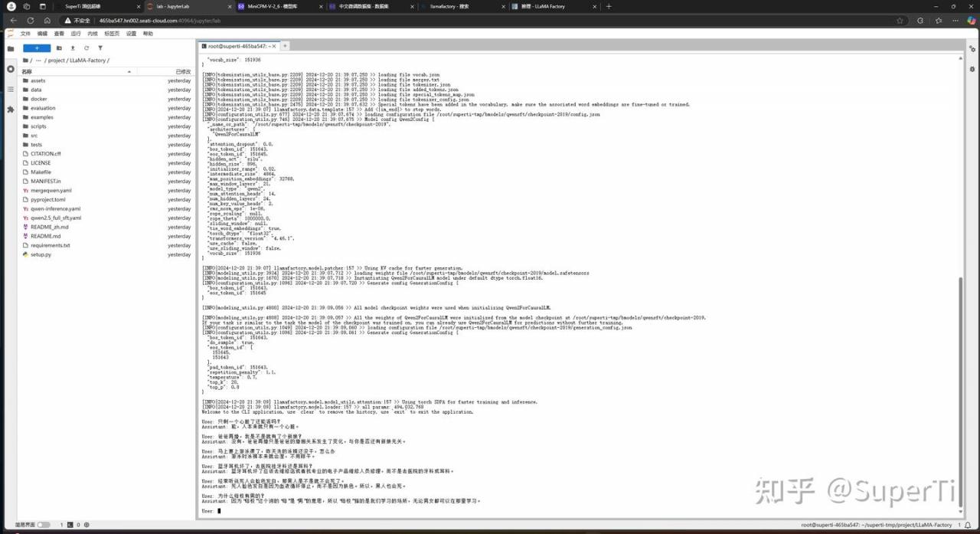
Task: Open the table of contents sidebar icon
Action: click(11, 89)
